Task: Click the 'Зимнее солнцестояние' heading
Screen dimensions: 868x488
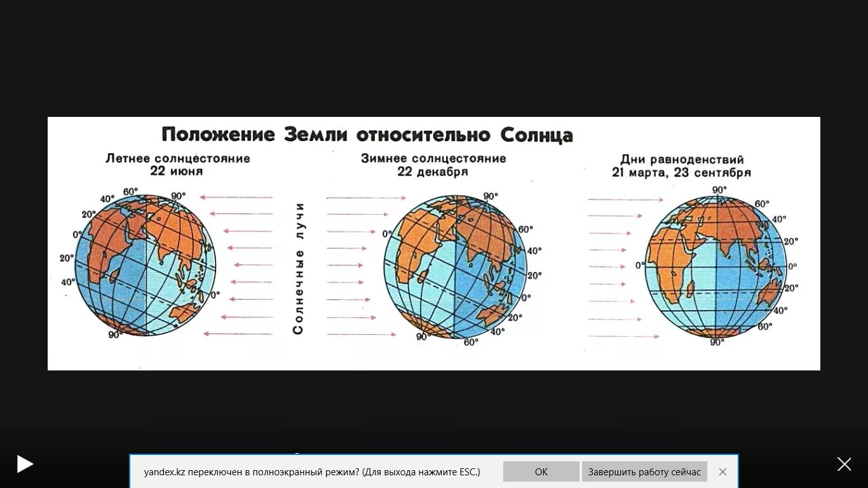Action: [x=433, y=158]
